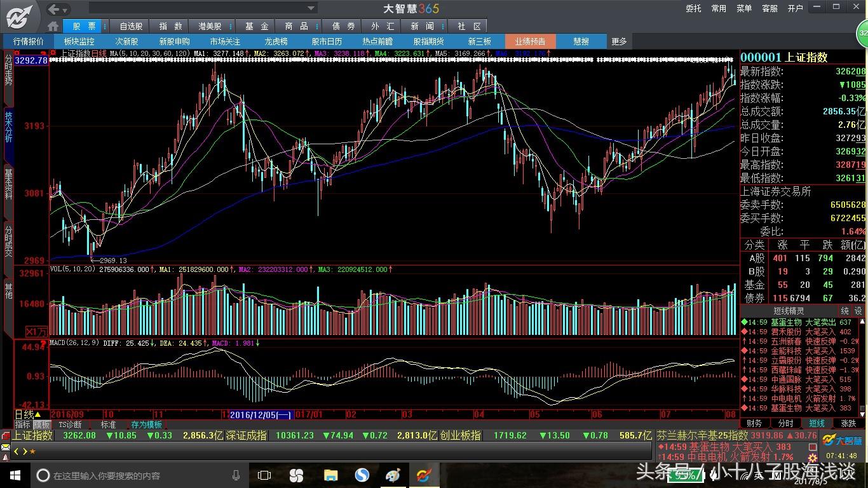Open the 客服 menu
The height and width of the screenshot is (488, 868).
click(770, 8)
